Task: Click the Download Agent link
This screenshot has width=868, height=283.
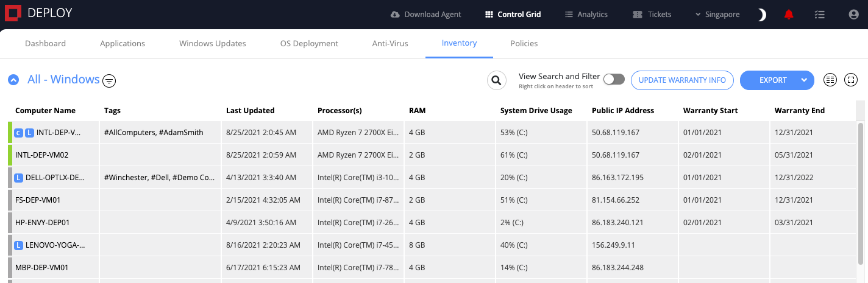Action: point(425,15)
